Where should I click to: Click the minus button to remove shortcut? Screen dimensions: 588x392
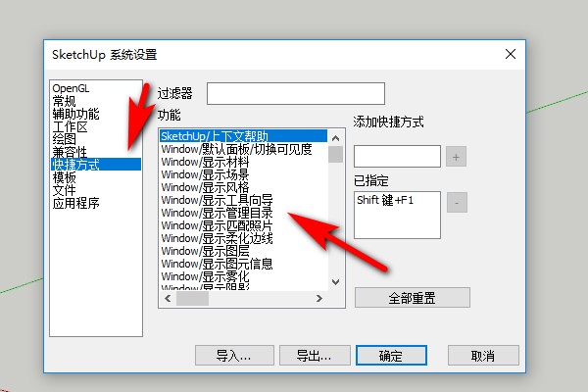pos(457,203)
